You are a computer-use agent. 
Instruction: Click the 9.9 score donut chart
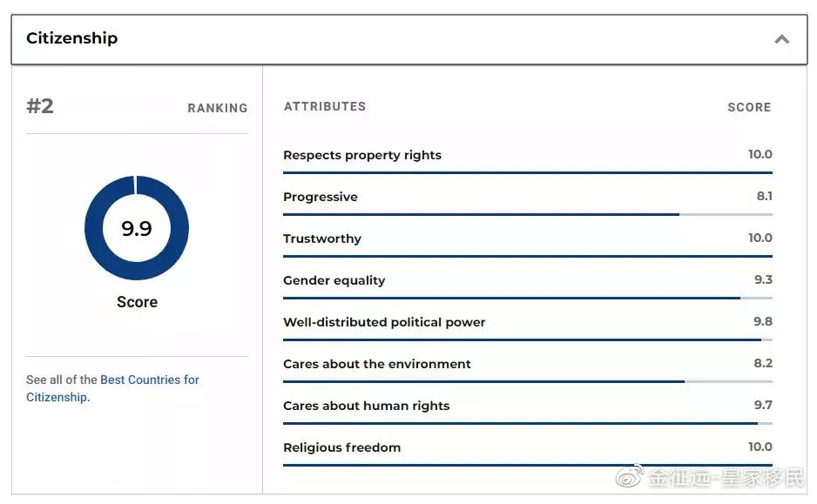point(137,228)
